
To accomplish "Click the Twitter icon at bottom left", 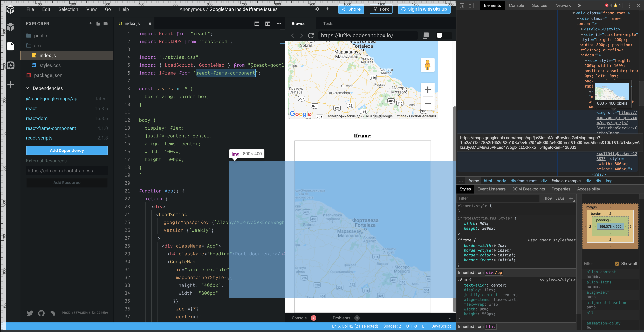I will pos(30,313).
